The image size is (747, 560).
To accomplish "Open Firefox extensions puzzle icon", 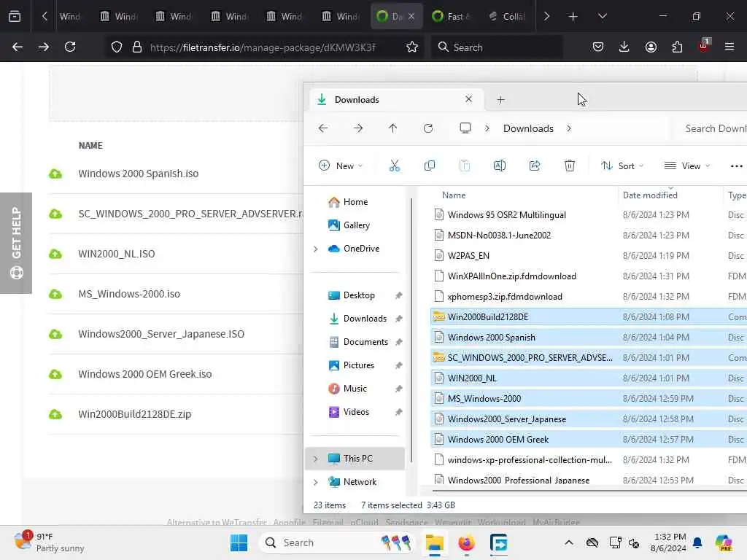I will tap(677, 47).
